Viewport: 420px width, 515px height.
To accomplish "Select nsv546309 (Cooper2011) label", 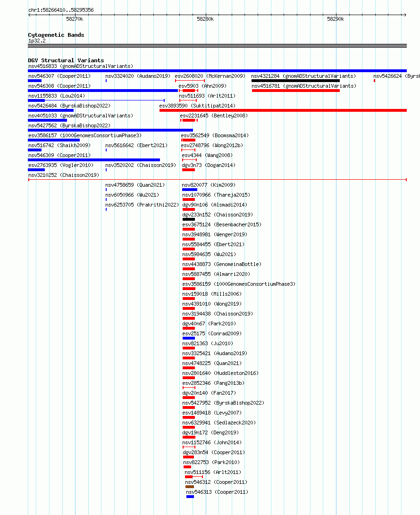I will pyautogui.click(x=59, y=155).
